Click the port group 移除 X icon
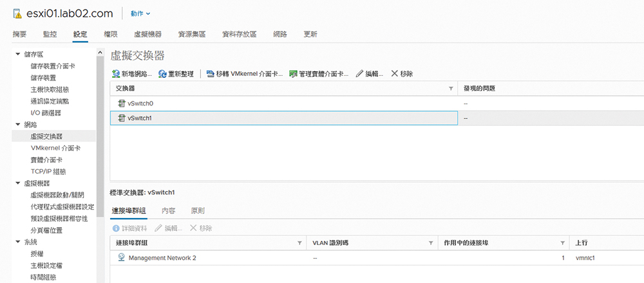 pos(193,228)
